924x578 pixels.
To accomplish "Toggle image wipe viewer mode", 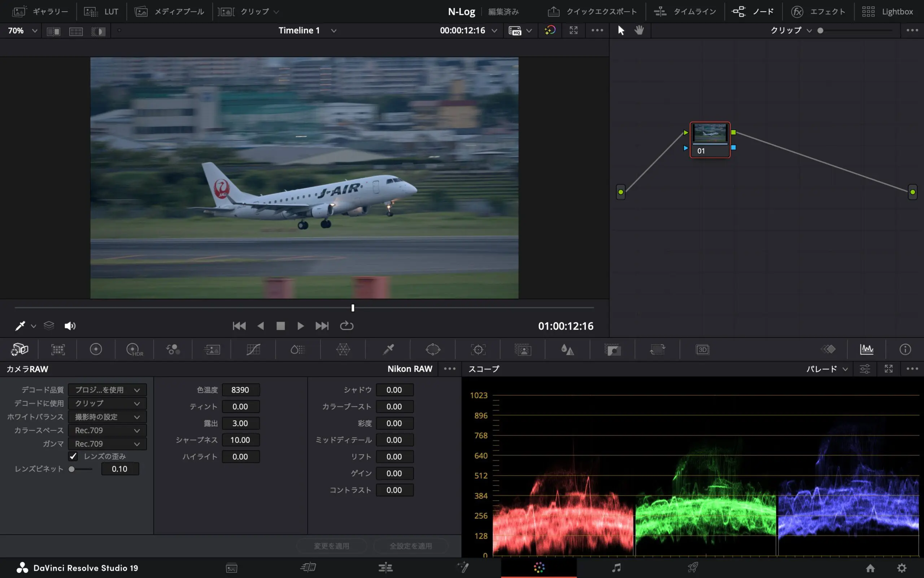I will tap(53, 31).
